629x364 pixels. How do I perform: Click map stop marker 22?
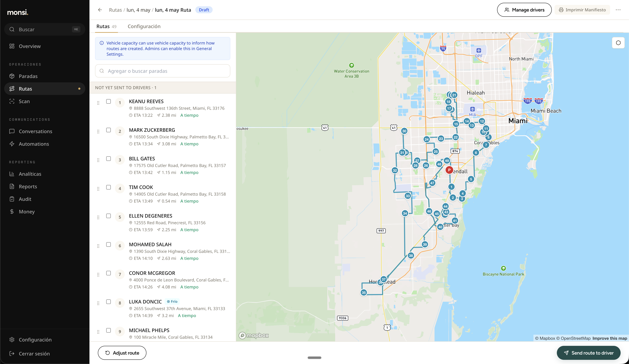pos(456,137)
